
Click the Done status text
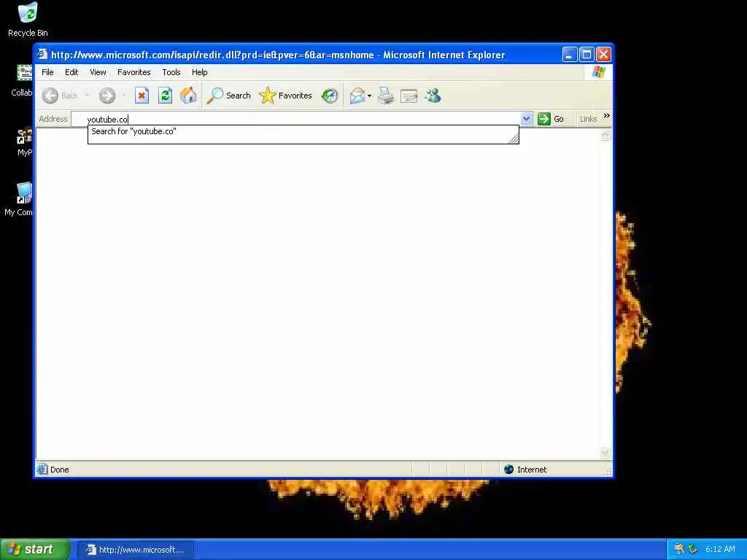click(60, 470)
